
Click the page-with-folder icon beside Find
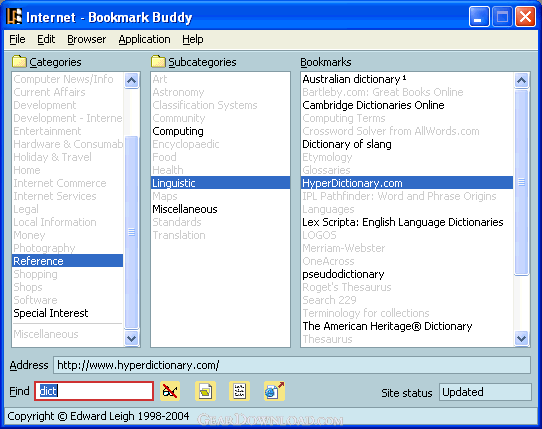pos(205,391)
